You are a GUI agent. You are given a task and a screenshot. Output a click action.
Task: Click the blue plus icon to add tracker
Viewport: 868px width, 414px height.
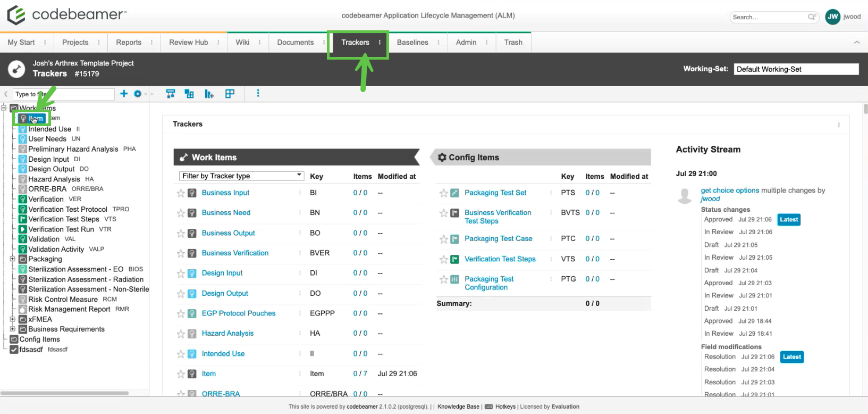tap(124, 94)
